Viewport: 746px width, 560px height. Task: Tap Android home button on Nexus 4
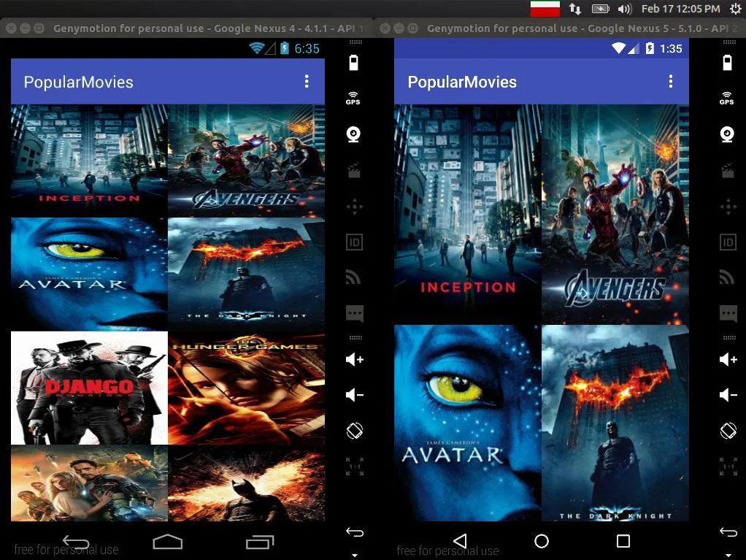tap(167, 542)
